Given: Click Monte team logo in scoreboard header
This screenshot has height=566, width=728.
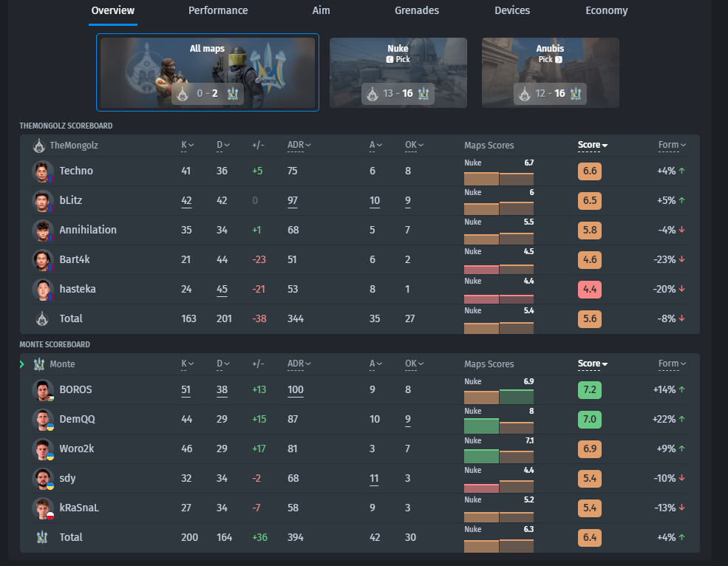Looking at the screenshot, I should 39,364.
